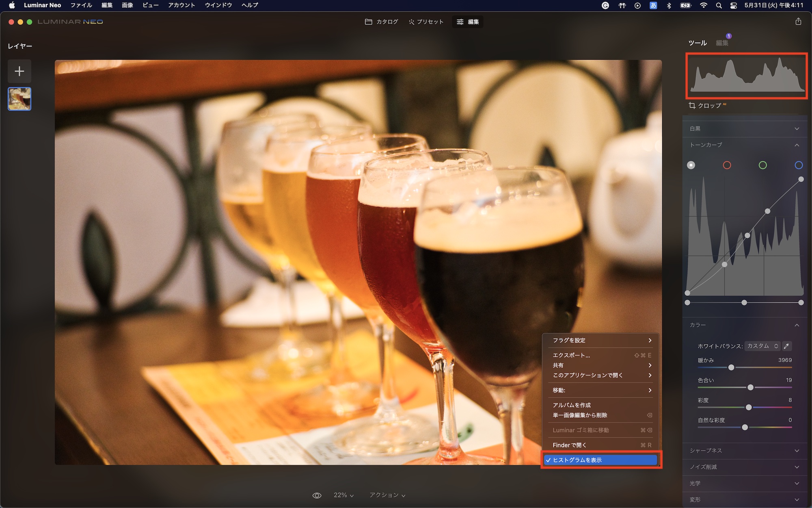
Task: Click the before/after eye preview icon
Action: (317, 495)
